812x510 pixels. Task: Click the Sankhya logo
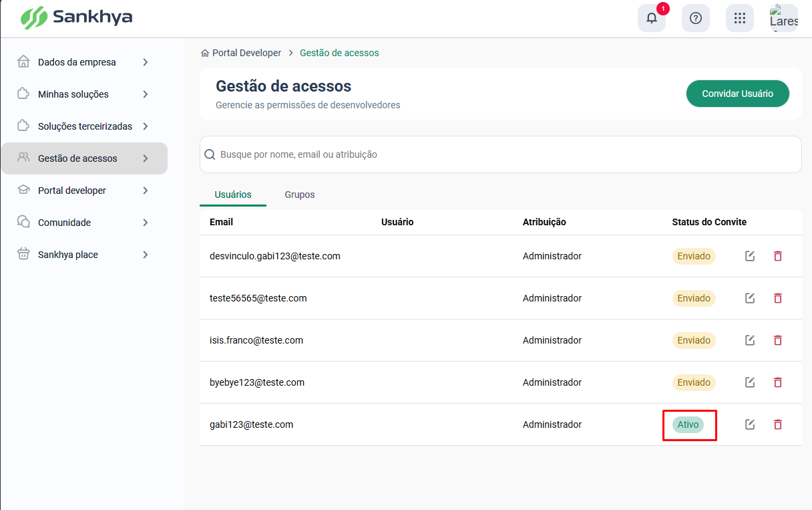pos(76,17)
